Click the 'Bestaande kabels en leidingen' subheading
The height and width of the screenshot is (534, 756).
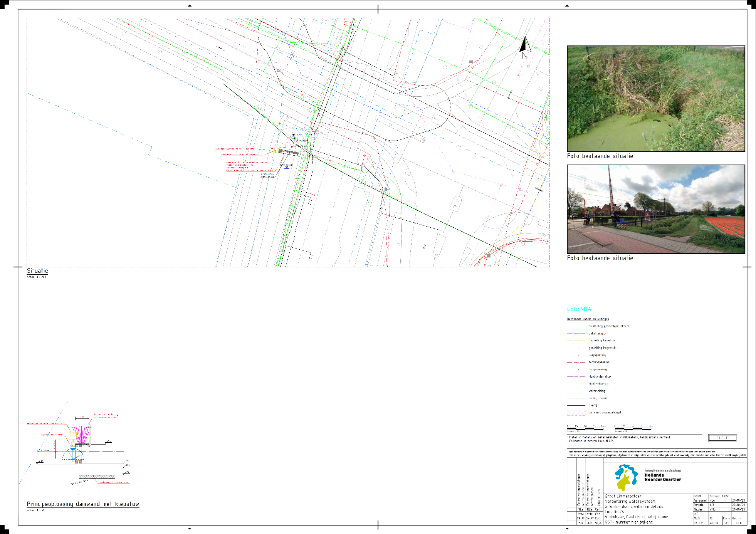point(588,319)
